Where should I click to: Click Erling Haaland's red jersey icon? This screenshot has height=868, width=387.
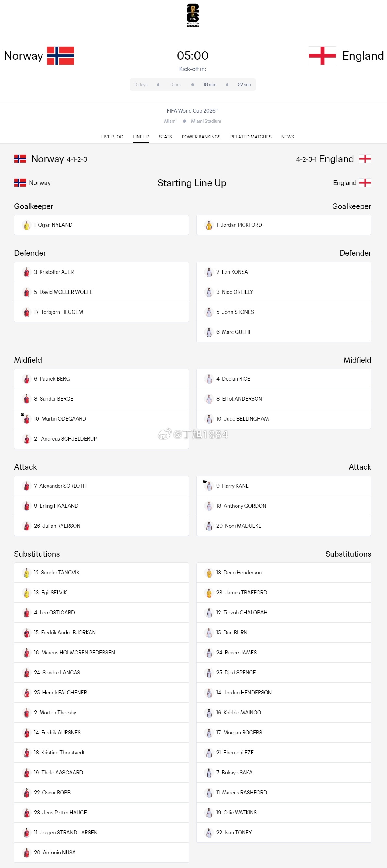27,506
